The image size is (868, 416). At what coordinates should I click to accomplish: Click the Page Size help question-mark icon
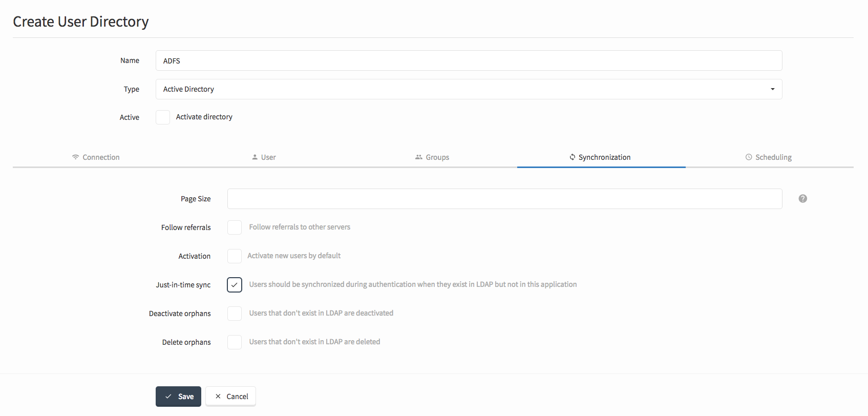point(802,199)
